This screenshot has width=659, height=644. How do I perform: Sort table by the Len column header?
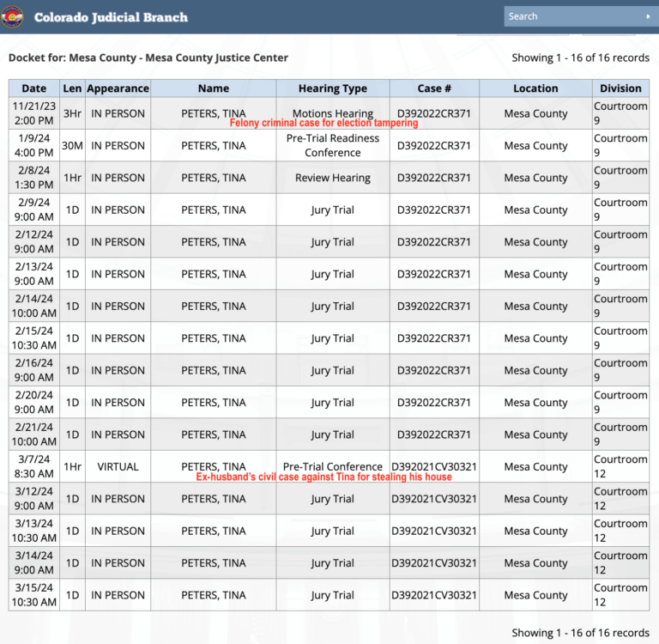pos(72,88)
